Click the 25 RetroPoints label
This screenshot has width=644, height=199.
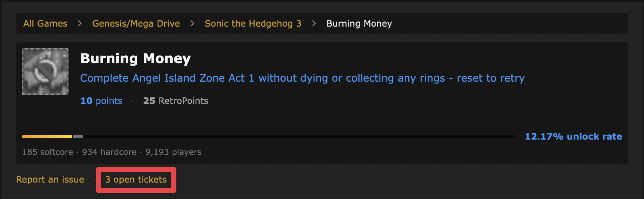tap(176, 101)
